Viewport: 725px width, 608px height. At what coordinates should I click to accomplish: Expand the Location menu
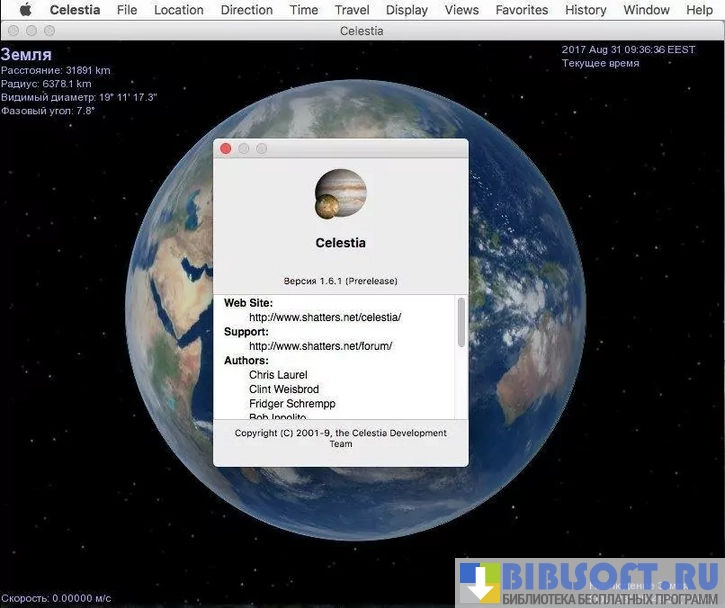pos(179,10)
